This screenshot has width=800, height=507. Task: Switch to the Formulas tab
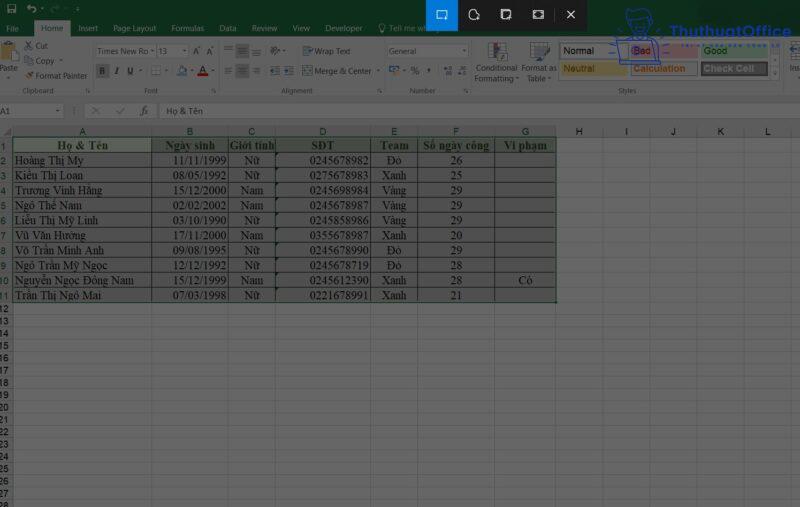187,29
